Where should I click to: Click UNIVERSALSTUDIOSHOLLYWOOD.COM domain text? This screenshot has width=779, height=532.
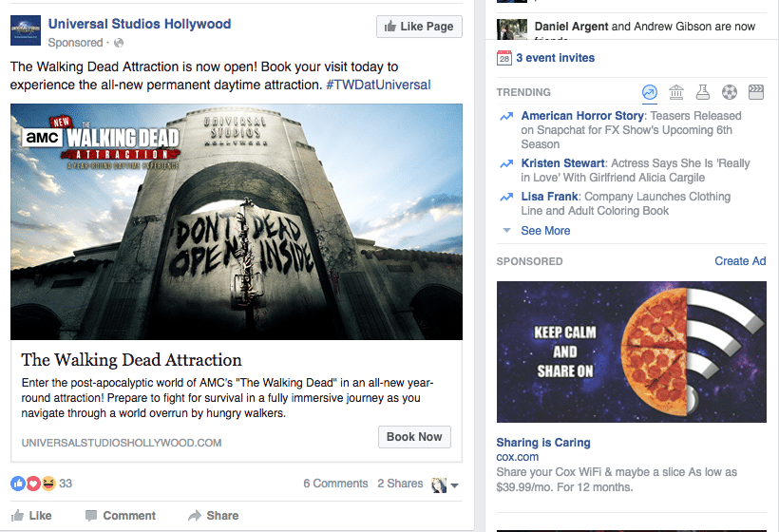tap(122, 443)
